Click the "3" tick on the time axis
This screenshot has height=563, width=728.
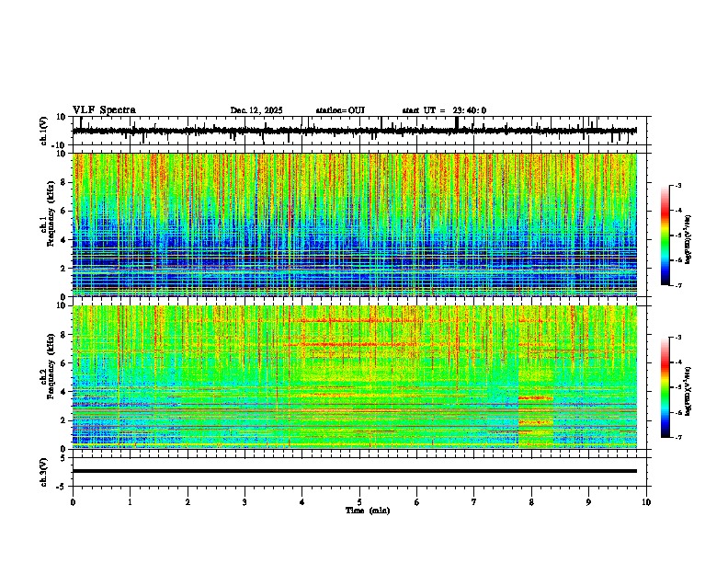point(245,502)
